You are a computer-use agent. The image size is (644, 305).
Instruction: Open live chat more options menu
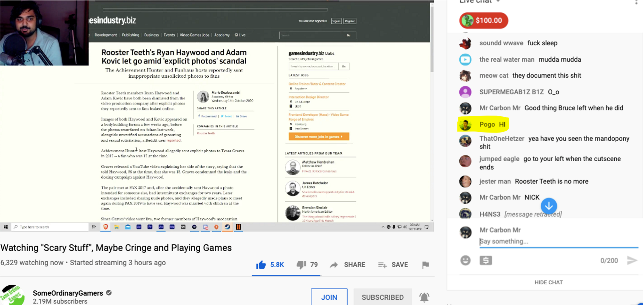[636, 2]
